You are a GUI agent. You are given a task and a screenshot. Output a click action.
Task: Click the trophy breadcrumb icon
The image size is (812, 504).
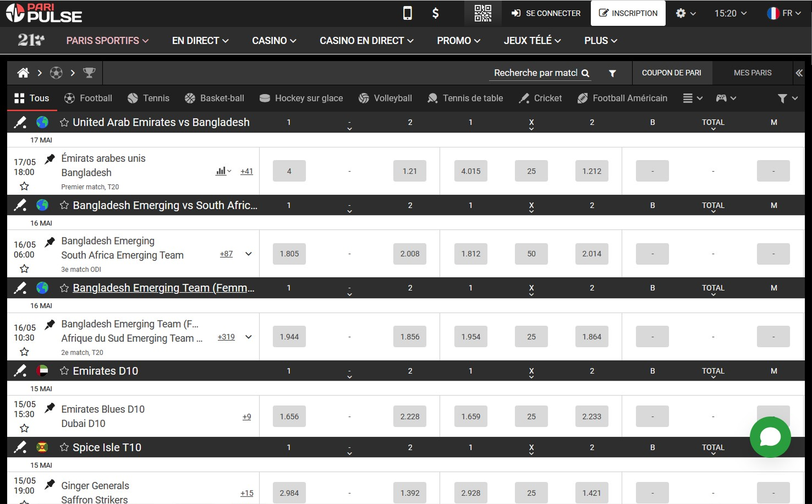(89, 73)
